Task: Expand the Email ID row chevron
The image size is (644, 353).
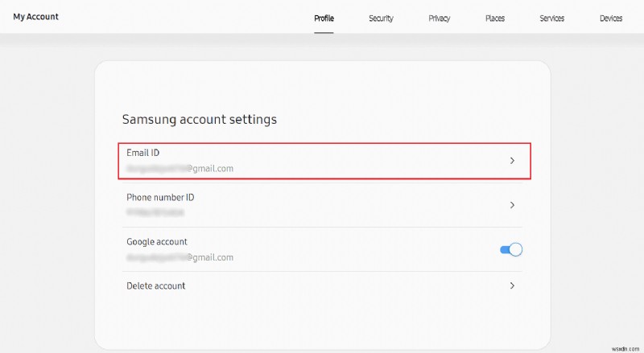Action: tap(512, 161)
